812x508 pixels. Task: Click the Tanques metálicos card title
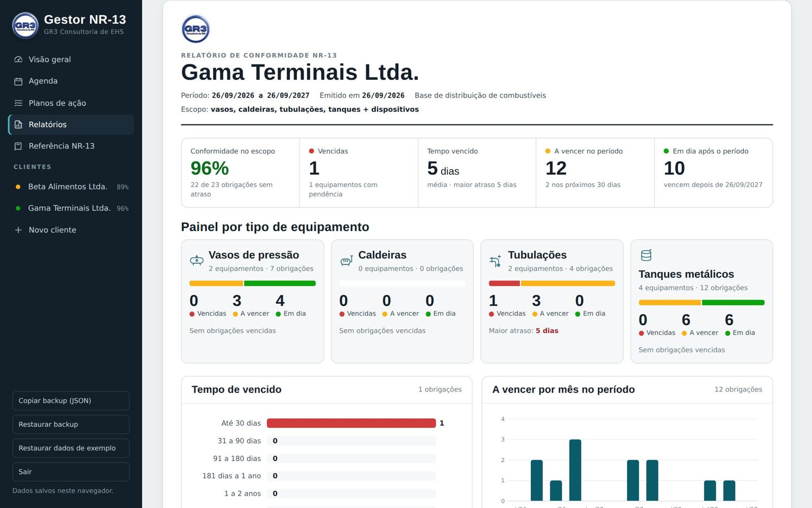coord(686,274)
